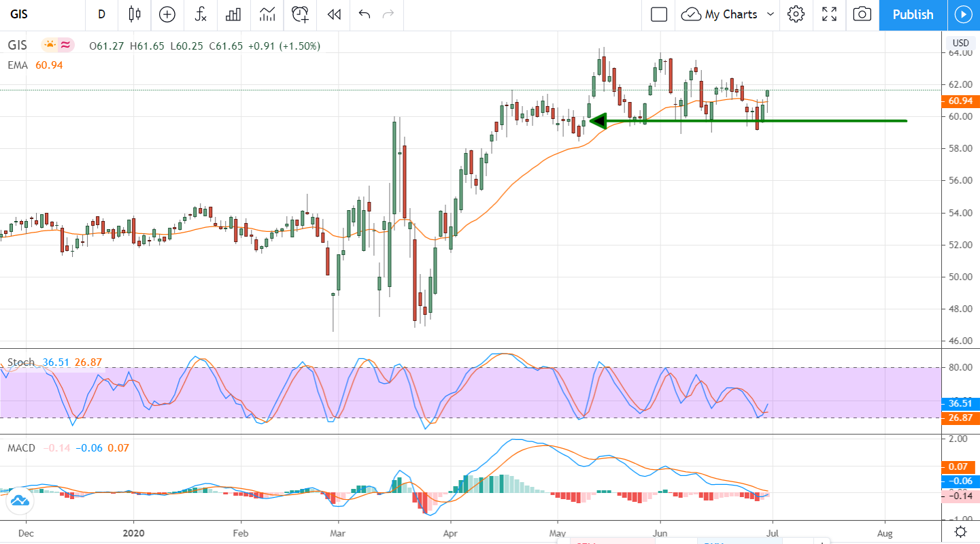Start Bar Replay with the rewind icon
Image resolution: width=980 pixels, height=544 pixels.
click(x=333, y=14)
